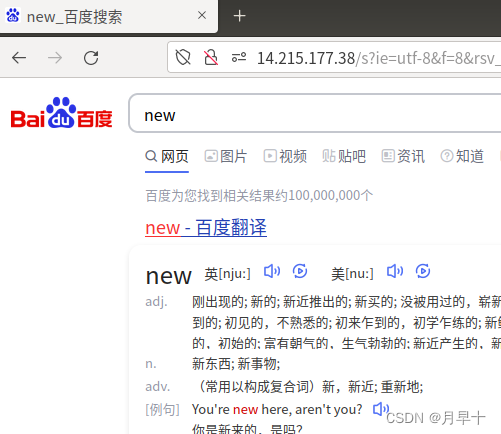
Task: Open the tracking protection shield icon
Action: 183,57
